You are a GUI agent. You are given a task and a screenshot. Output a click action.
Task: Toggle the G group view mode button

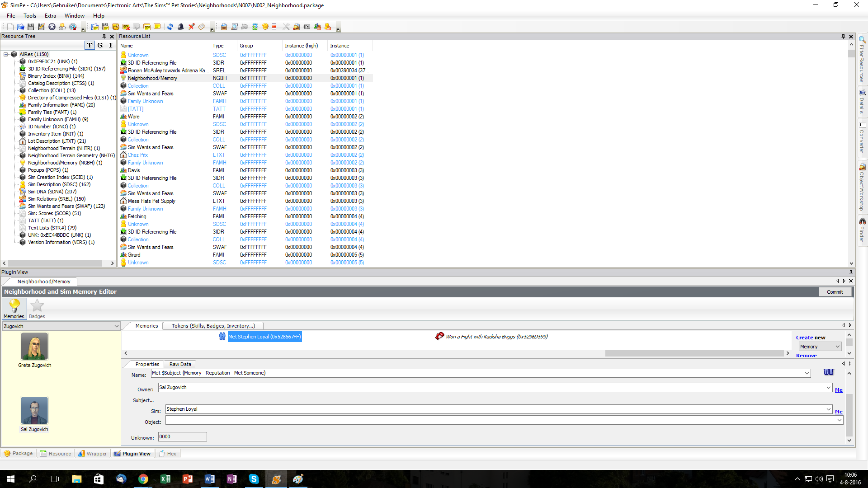tap(100, 45)
